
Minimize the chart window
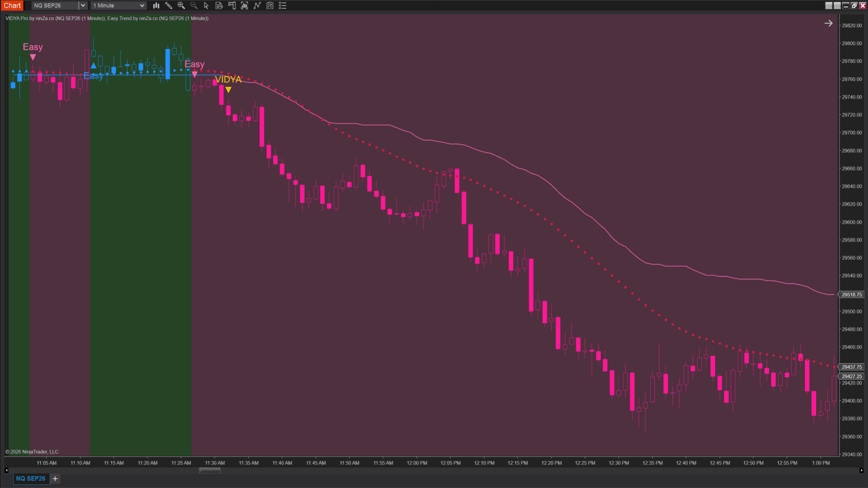point(845,5)
